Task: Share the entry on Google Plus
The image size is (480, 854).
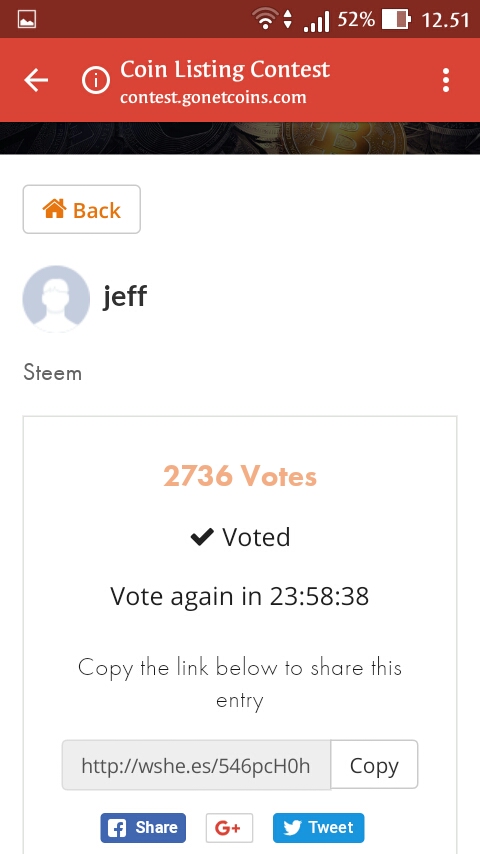Action: click(x=229, y=828)
